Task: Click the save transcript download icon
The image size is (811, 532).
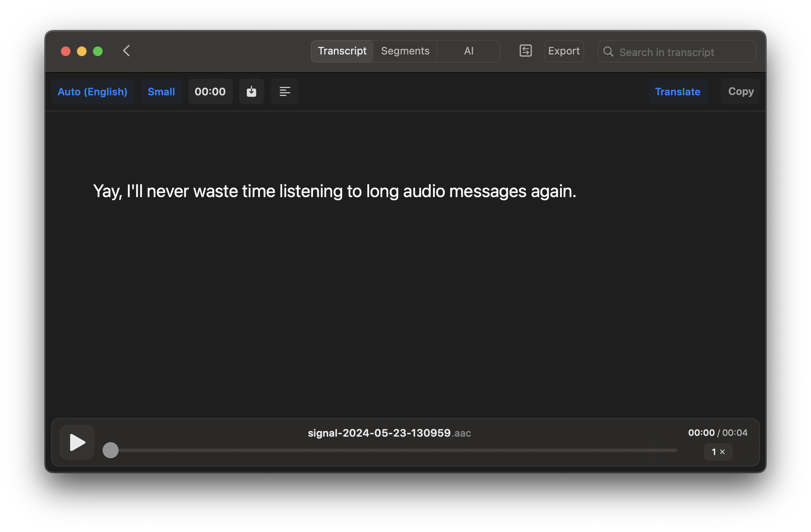Action: tap(251, 92)
